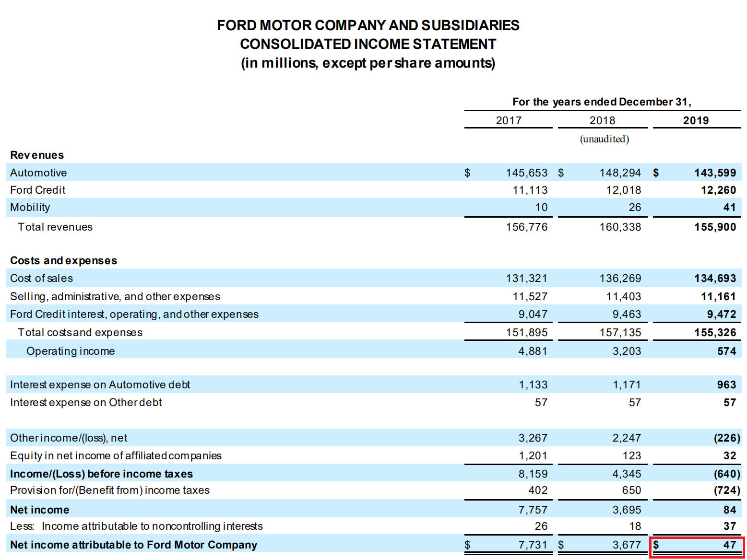Click attributable net income 2018 value 3,677
Image resolution: width=747 pixels, height=560 pixels.
pyautogui.click(x=627, y=545)
